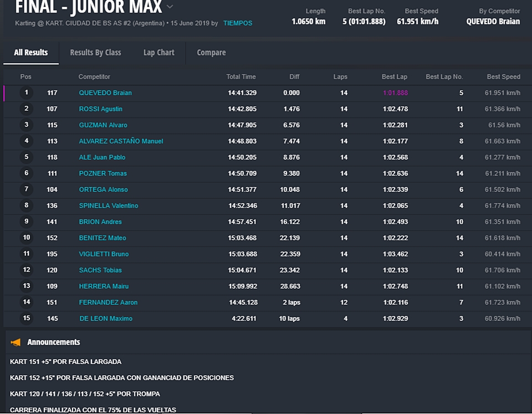532x414 pixels.
Task: Open ROSSI Agustin competitor link
Action: [100, 109]
